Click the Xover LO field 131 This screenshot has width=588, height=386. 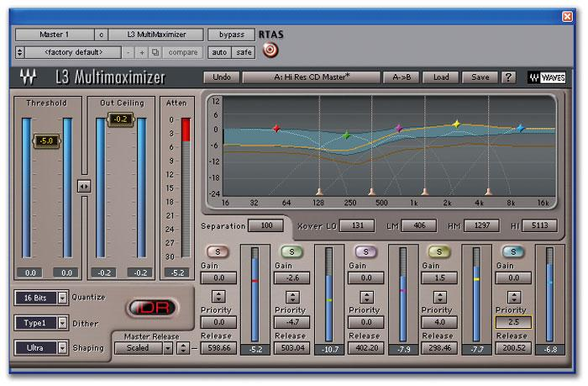[358, 225]
